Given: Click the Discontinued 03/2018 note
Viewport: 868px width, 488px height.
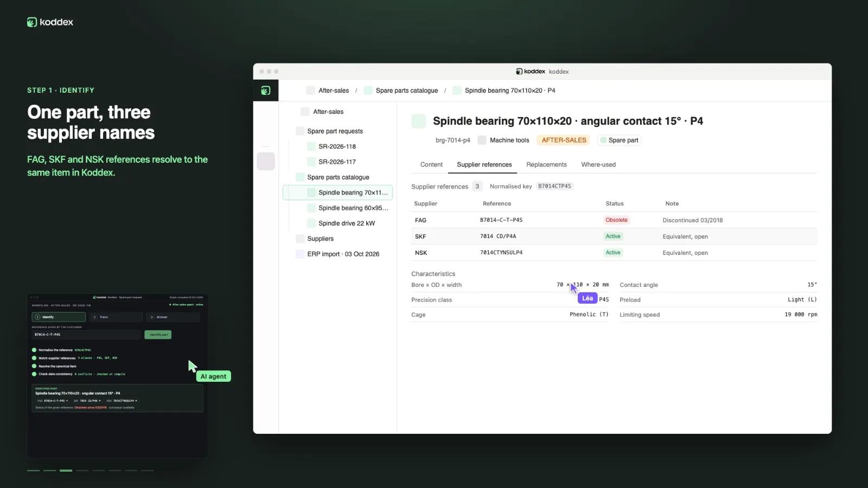Looking at the screenshot, I should click(x=693, y=220).
